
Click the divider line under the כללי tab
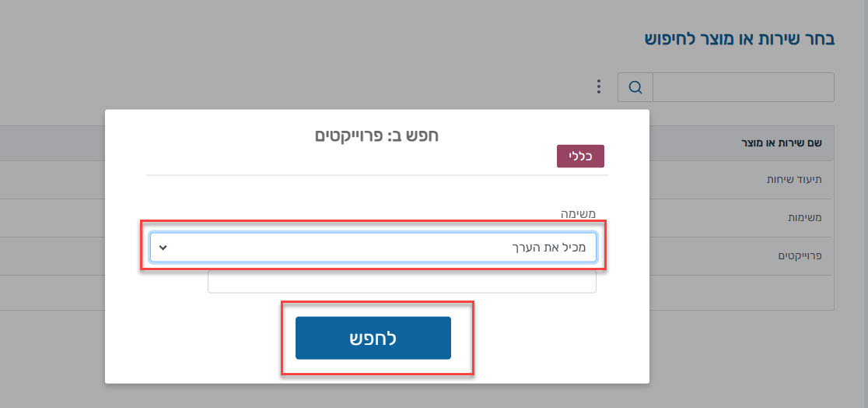[x=377, y=175]
